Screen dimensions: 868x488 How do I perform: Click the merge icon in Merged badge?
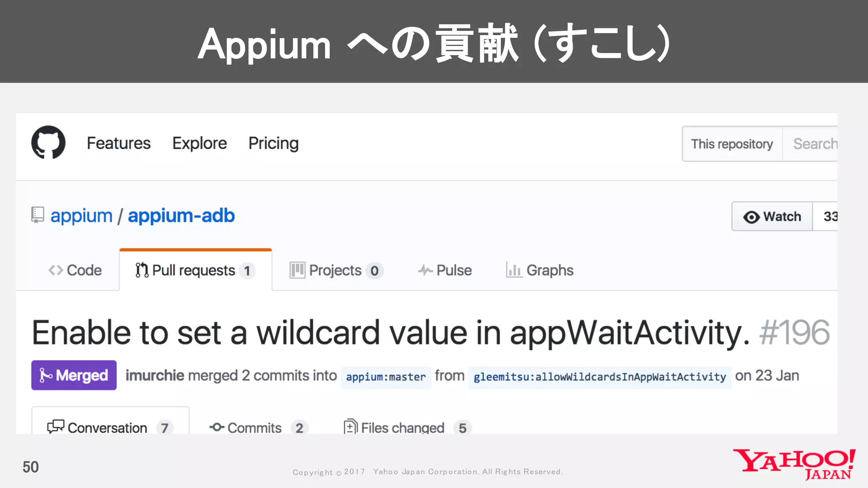[x=46, y=375]
